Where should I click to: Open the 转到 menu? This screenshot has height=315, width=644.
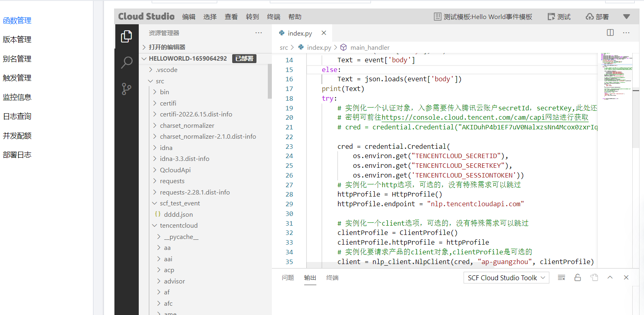(252, 17)
